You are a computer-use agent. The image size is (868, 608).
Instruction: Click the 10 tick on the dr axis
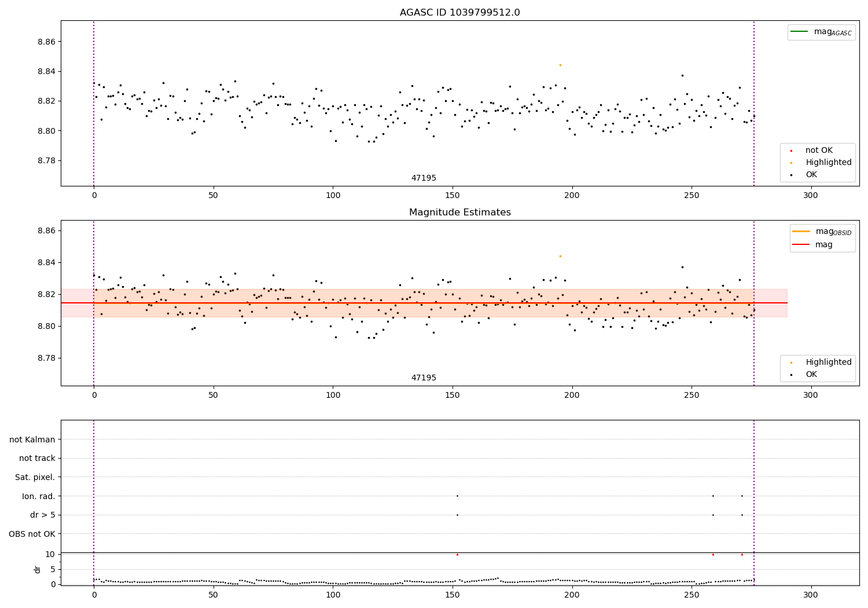tap(50, 554)
